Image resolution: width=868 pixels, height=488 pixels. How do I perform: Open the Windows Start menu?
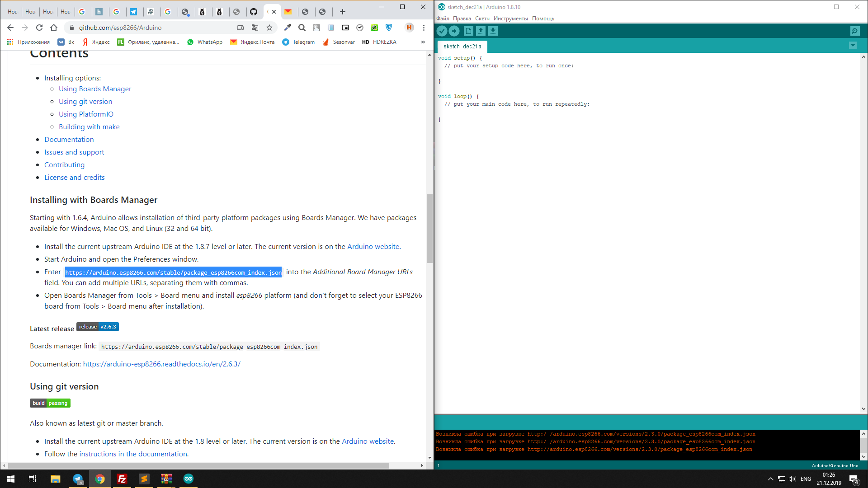tap(11, 479)
